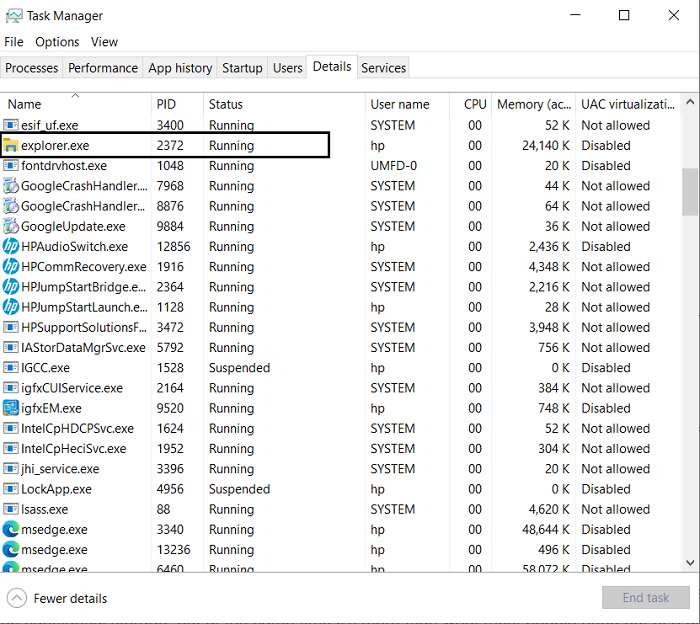Open the File menu
Image resolution: width=700 pixels, height=624 pixels.
coord(14,42)
